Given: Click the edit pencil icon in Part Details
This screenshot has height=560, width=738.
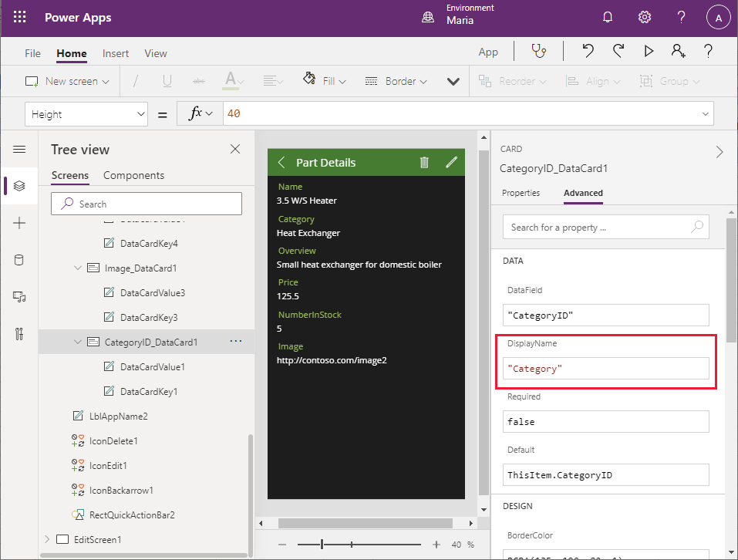Looking at the screenshot, I should pyautogui.click(x=452, y=162).
